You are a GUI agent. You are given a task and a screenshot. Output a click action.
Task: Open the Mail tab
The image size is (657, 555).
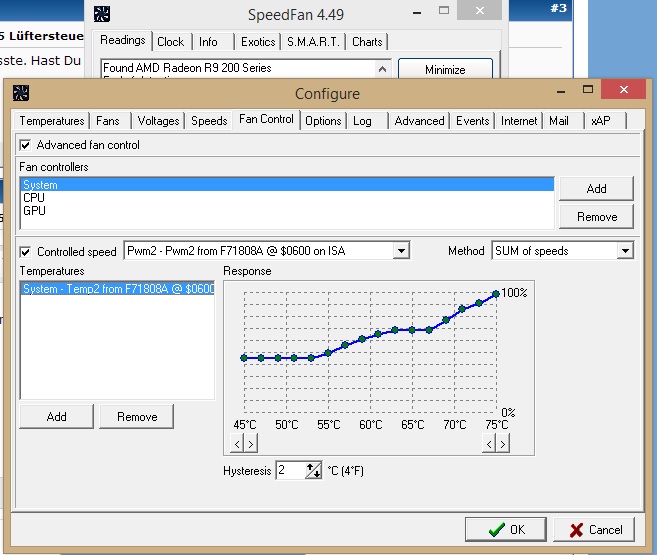point(559,121)
